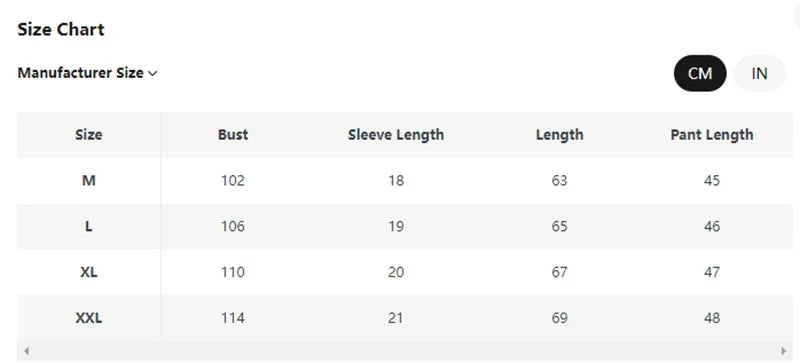The width and height of the screenshot is (800, 363).
Task: Select the XL size row label
Action: click(89, 272)
